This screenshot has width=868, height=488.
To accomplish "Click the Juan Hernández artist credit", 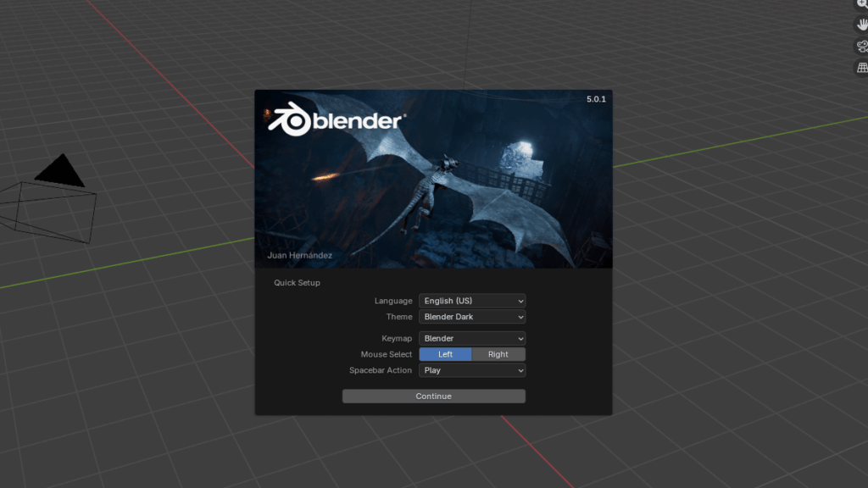I will pyautogui.click(x=298, y=255).
